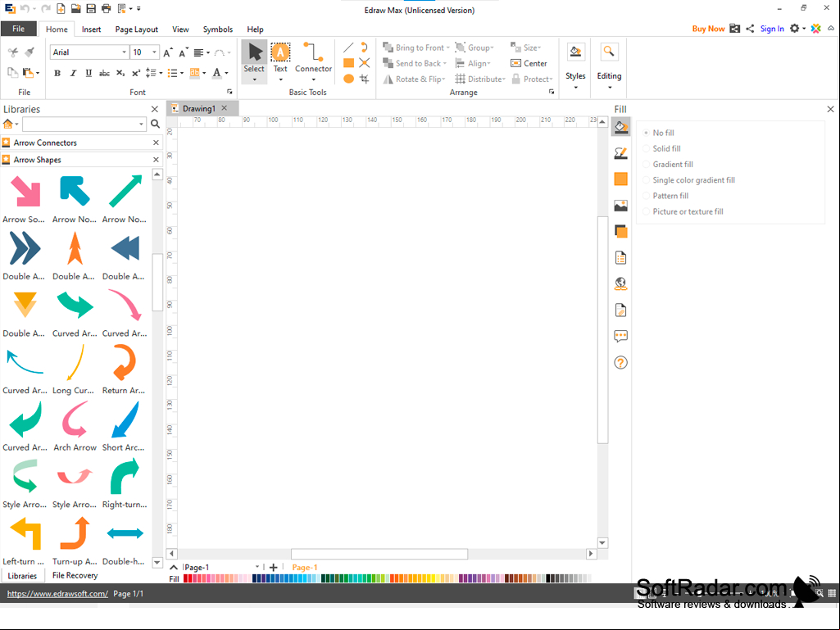
Task: Open the hyperlink globe icon in sidebar
Action: click(621, 283)
